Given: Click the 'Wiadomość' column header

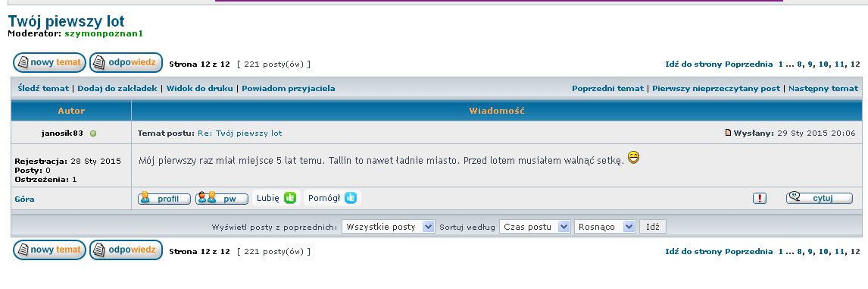Looking at the screenshot, I should tap(497, 111).
